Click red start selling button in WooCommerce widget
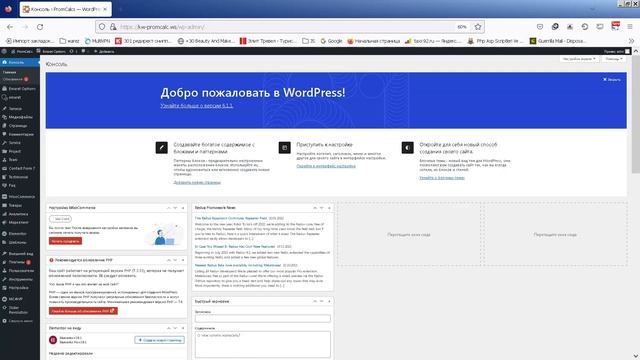Screen dimensions: 640x360 65,241
